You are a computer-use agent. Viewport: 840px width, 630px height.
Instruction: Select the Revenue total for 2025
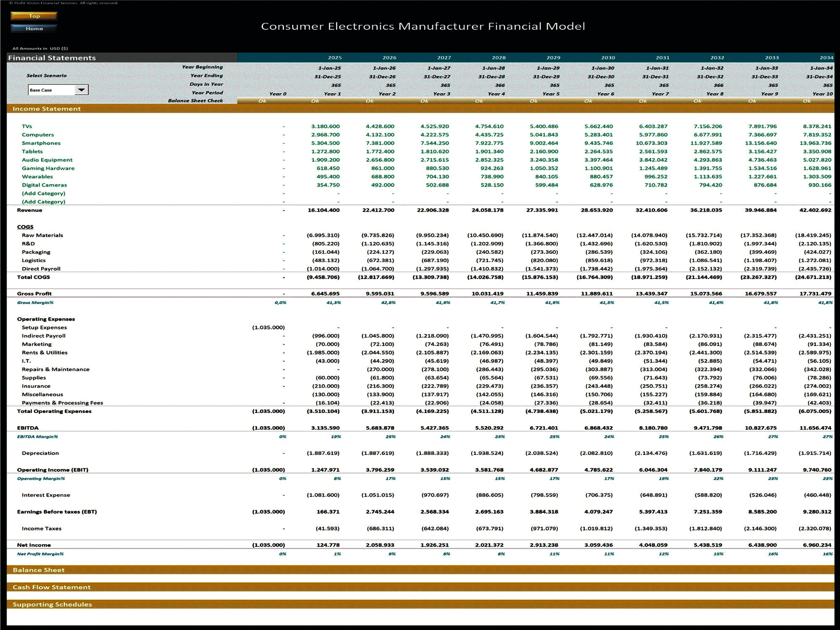click(x=324, y=210)
